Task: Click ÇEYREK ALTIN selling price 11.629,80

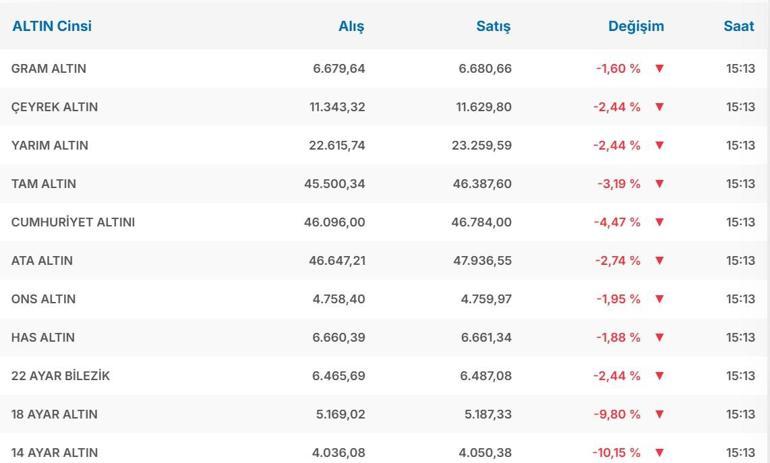Action: tap(484, 107)
